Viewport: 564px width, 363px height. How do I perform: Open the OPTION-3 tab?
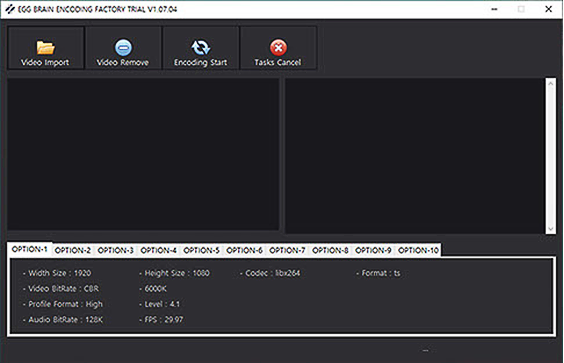[x=115, y=250]
